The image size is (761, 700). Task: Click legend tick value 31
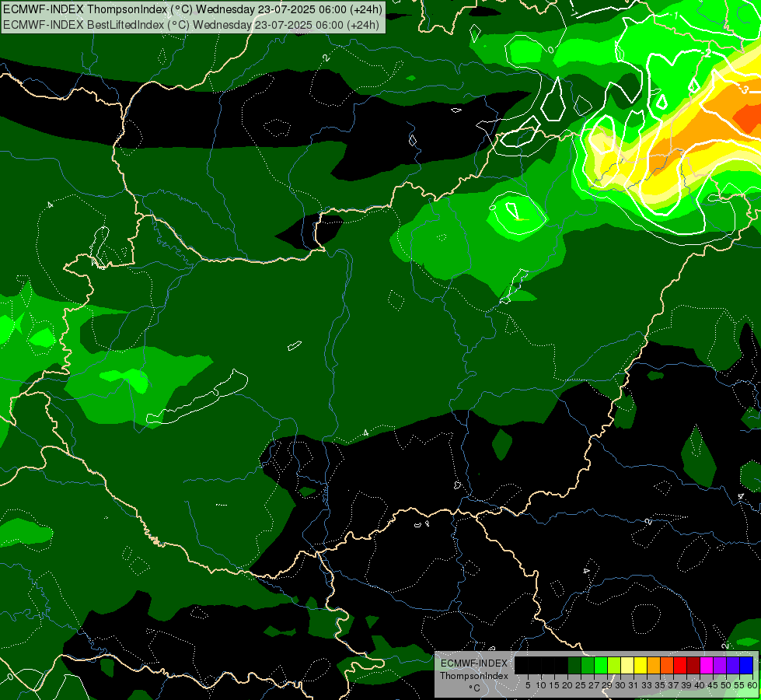pyautogui.click(x=634, y=685)
